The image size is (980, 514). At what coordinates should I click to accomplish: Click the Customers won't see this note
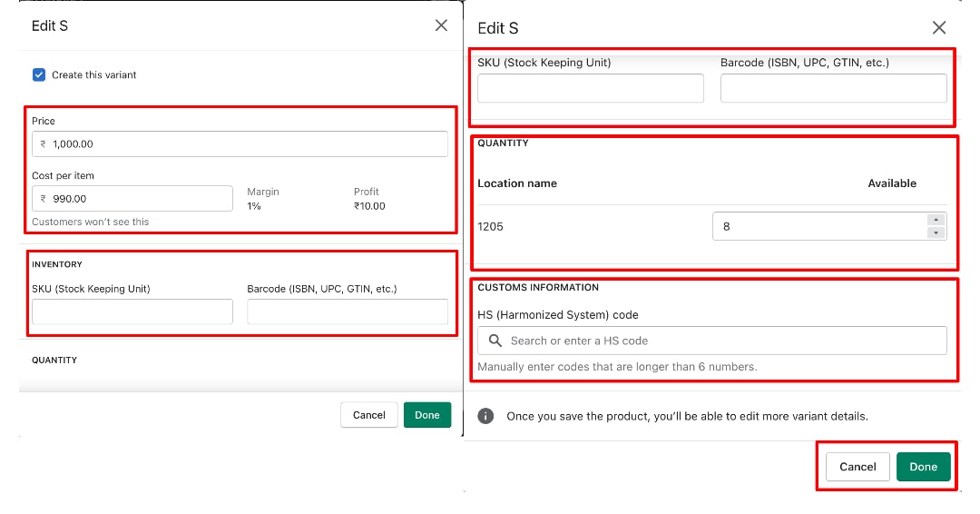click(x=91, y=222)
